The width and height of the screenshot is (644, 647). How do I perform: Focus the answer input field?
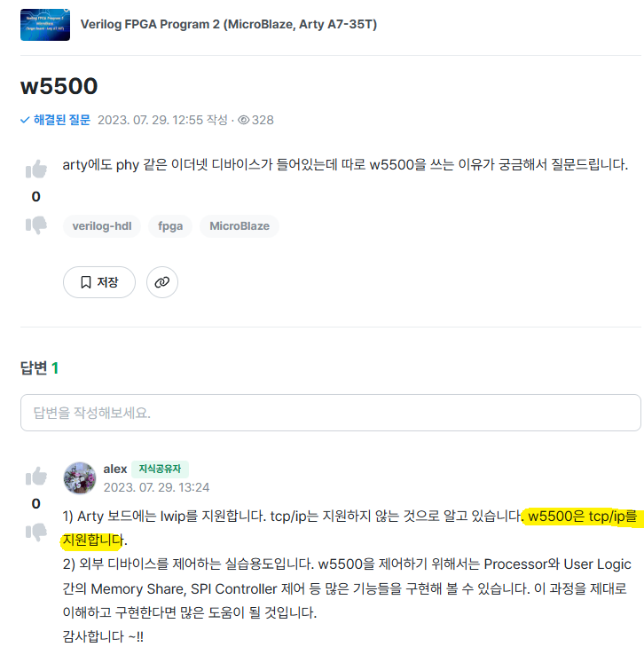tap(331, 413)
